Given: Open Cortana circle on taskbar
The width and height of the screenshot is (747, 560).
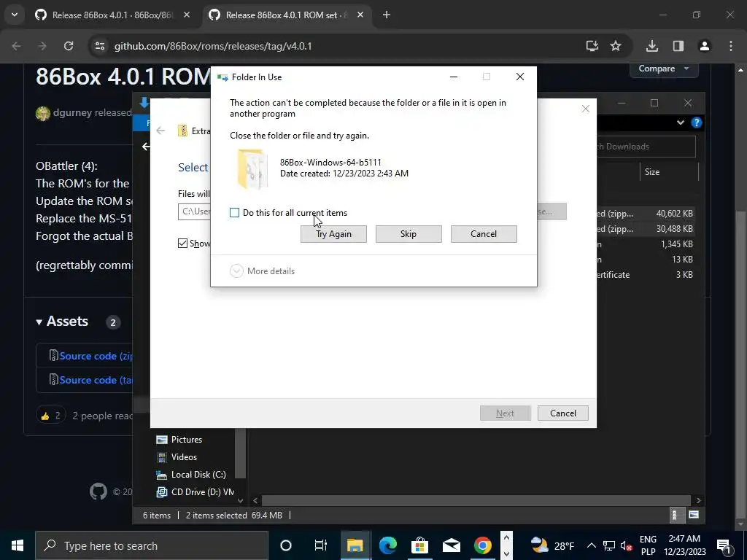Looking at the screenshot, I should (x=286, y=545).
